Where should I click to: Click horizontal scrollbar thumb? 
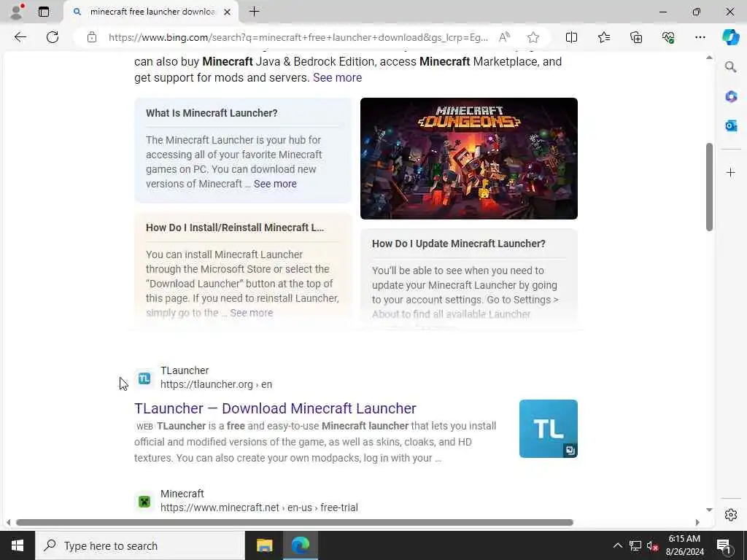[x=295, y=522]
